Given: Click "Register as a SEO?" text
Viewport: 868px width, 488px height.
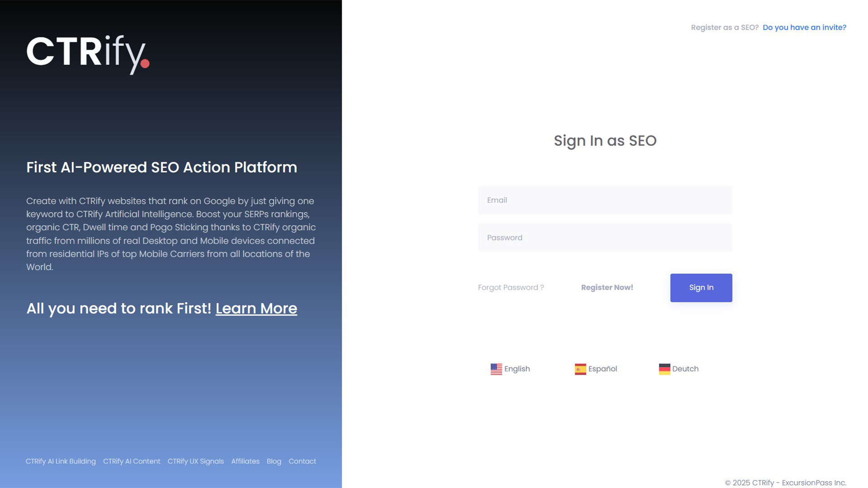Looking at the screenshot, I should click(x=725, y=28).
